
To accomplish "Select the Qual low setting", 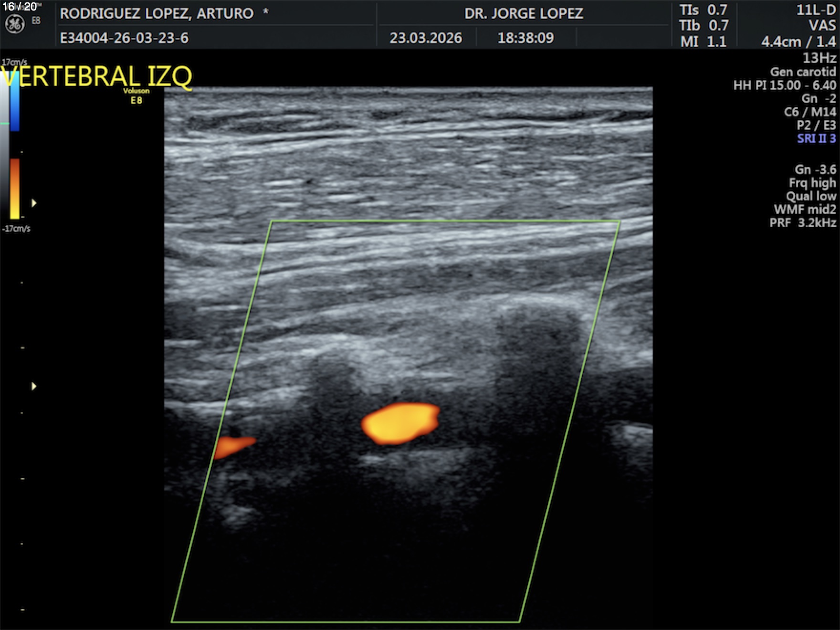I will (x=811, y=196).
